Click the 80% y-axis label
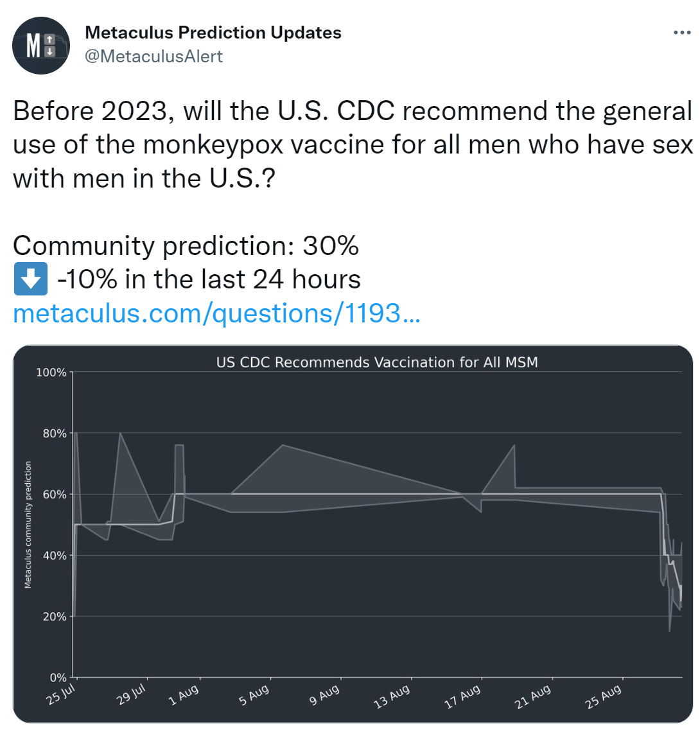700x738 pixels. pyautogui.click(x=55, y=434)
